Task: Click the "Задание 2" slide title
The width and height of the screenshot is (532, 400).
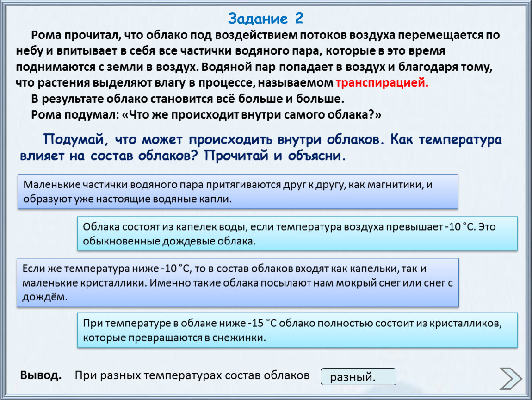Action: click(x=266, y=19)
